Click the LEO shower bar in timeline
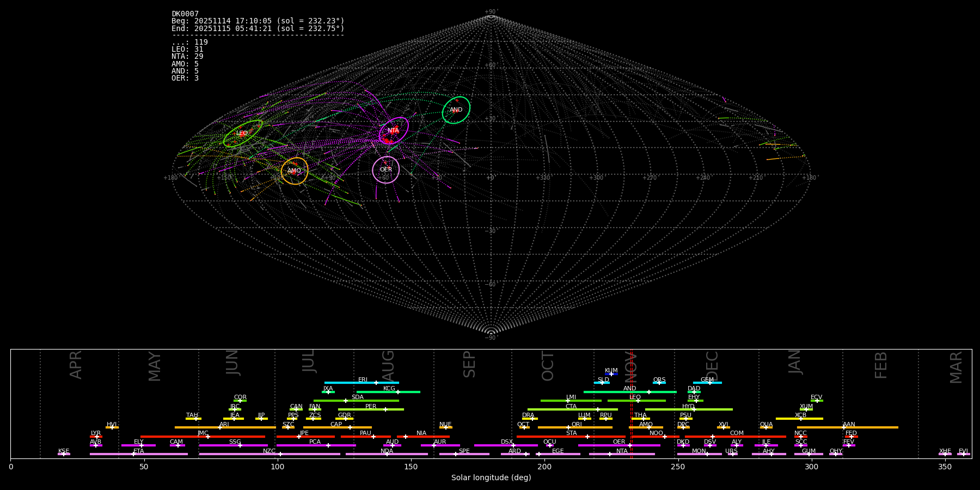980x490 pixels. click(636, 401)
